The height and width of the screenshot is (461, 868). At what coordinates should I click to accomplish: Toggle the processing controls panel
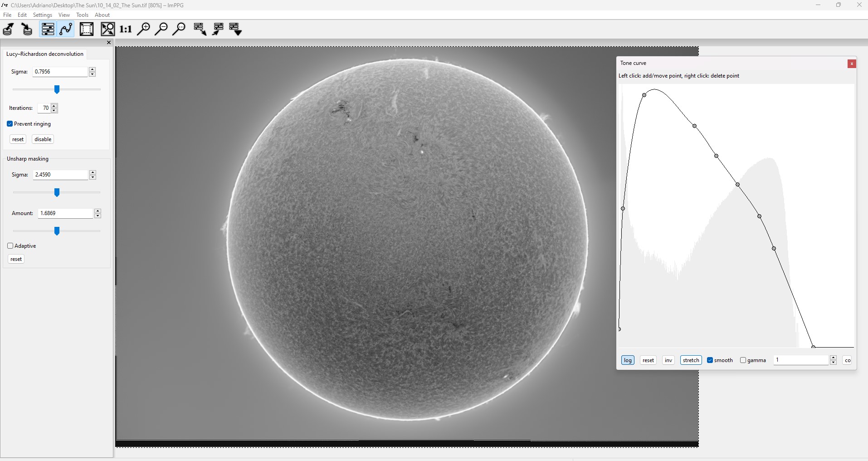(48, 29)
